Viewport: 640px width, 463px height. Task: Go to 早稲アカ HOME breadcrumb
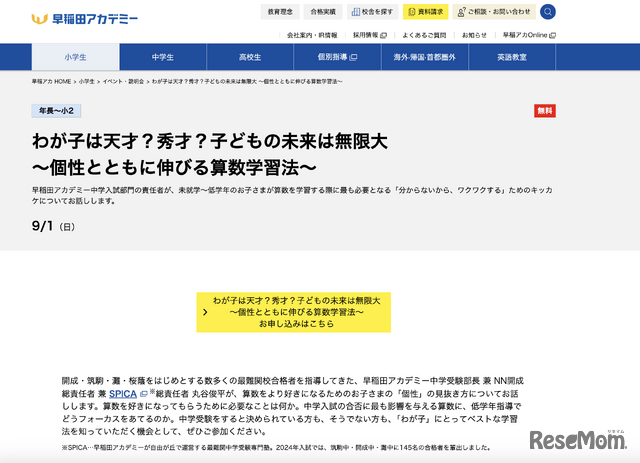[51, 79]
